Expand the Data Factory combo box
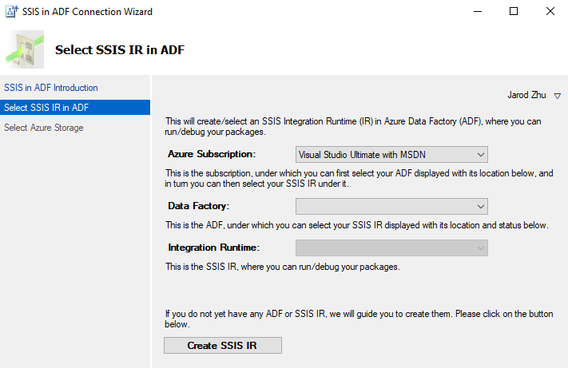568x368 pixels. tap(391, 206)
